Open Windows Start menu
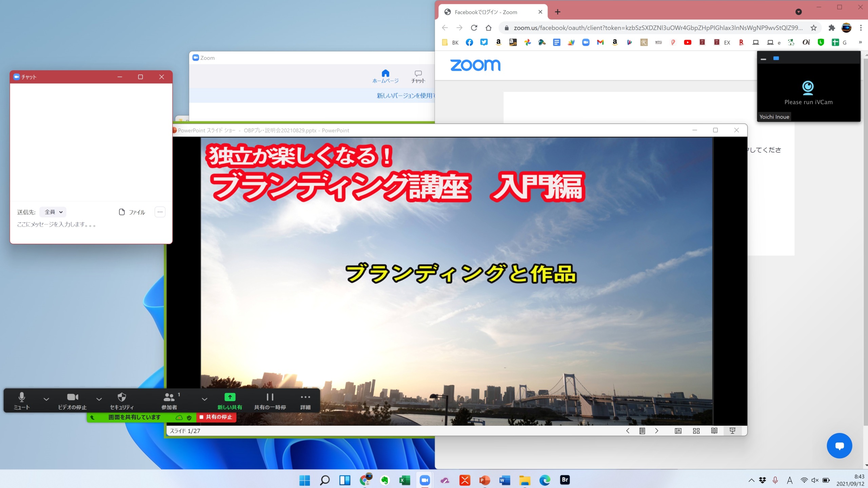The image size is (868, 488). [x=304, y=480]
